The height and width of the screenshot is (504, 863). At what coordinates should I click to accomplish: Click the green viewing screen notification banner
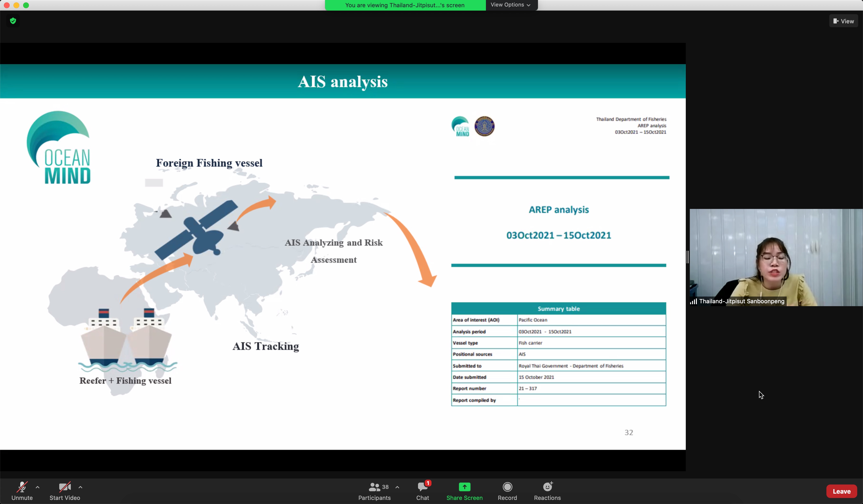405,5
